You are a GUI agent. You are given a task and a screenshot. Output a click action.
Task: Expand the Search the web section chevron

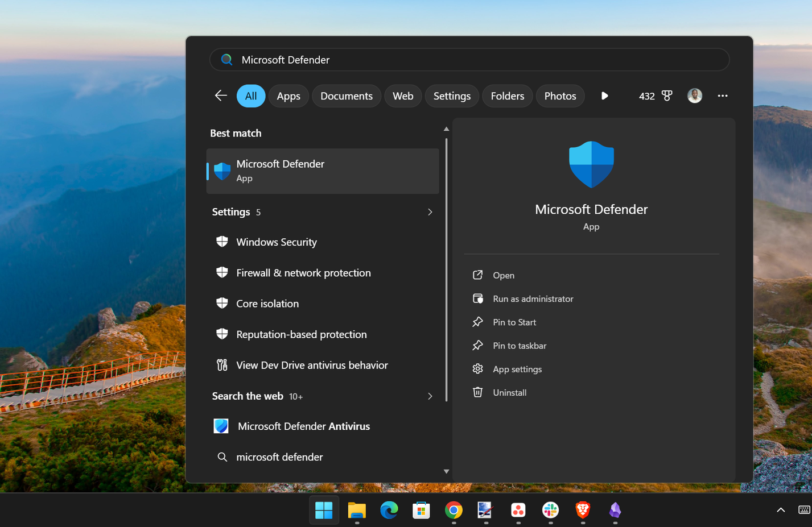pyautogui.click(x=430, y=396)
